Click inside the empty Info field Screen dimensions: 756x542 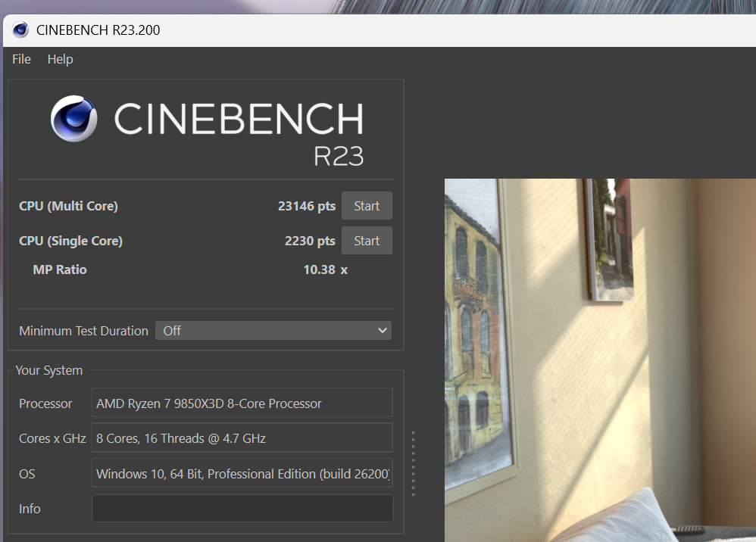pyautogui.click(x=242, y=508)
